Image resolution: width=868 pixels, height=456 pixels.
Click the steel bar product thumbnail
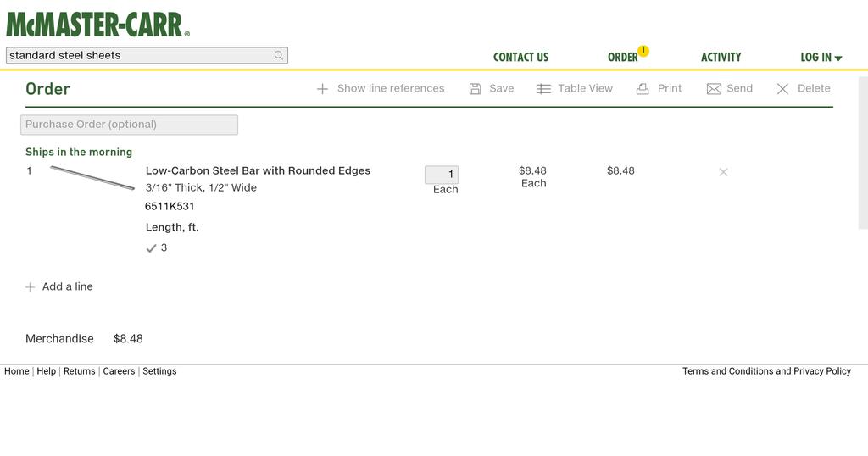point(92,178)
